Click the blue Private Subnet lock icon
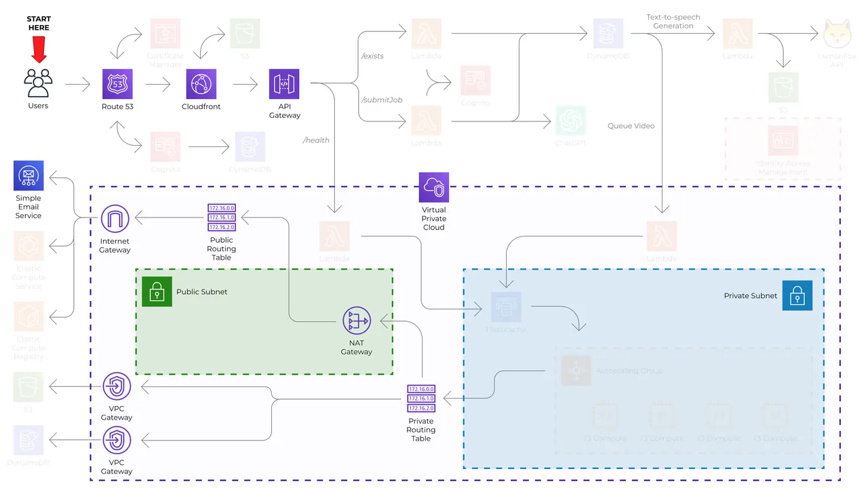Viewport: 868px width, 488px height. click(x=797, y=296)
